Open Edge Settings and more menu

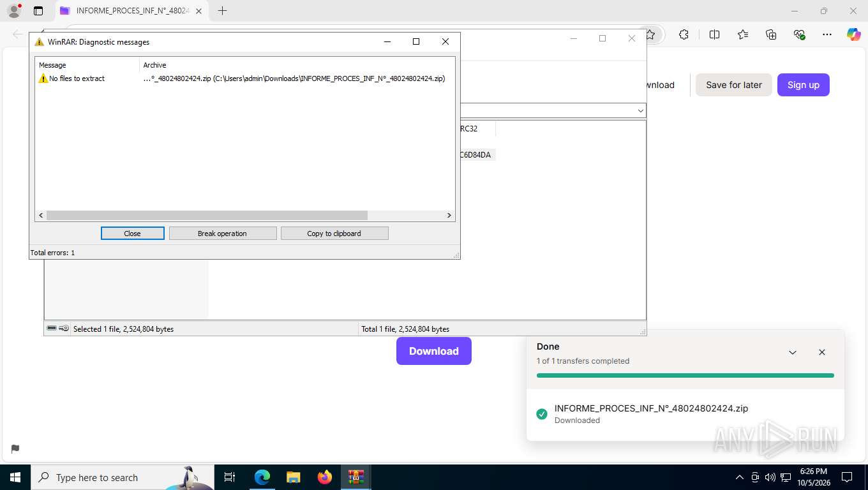(827, 34)
